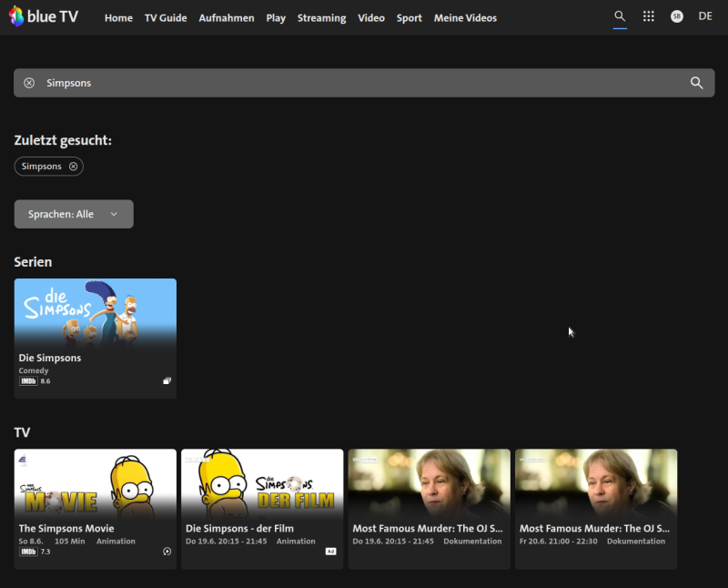Expand the Sprachen: Alle dropdown
The width and height of the screenshot is (728, 588).
tap(74, 214)
